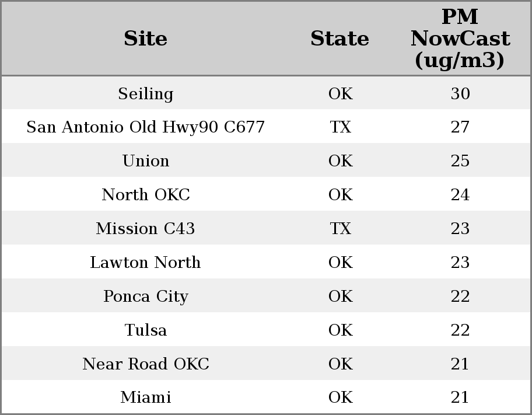
Task: Click TX state in the San Antonio row
Action: tap(341, 127)
